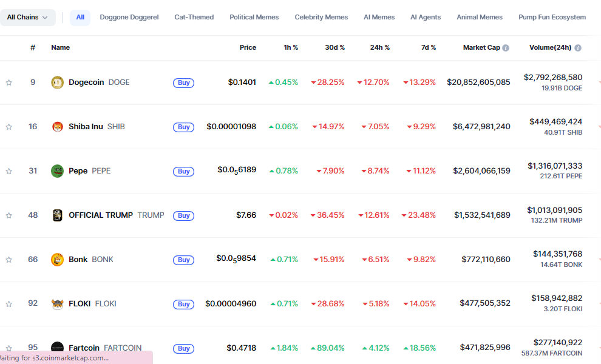Open the Celebrity Memes tab
This screenshot has height=364, width=601.
(x=321, y=17)
